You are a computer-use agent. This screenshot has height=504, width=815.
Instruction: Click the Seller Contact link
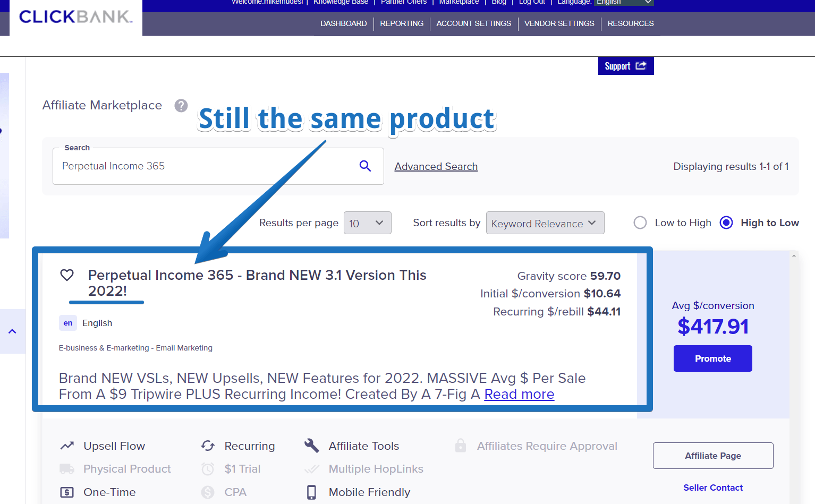pos(713,488)
